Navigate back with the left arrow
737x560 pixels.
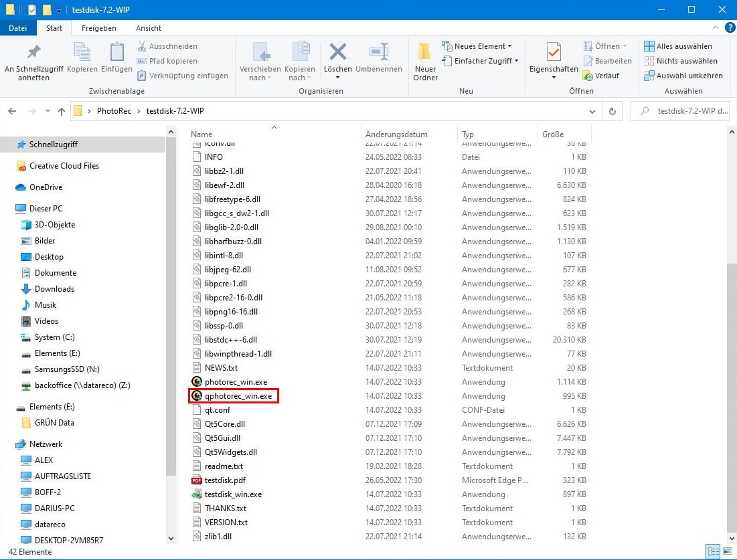(x=12, y=111)
